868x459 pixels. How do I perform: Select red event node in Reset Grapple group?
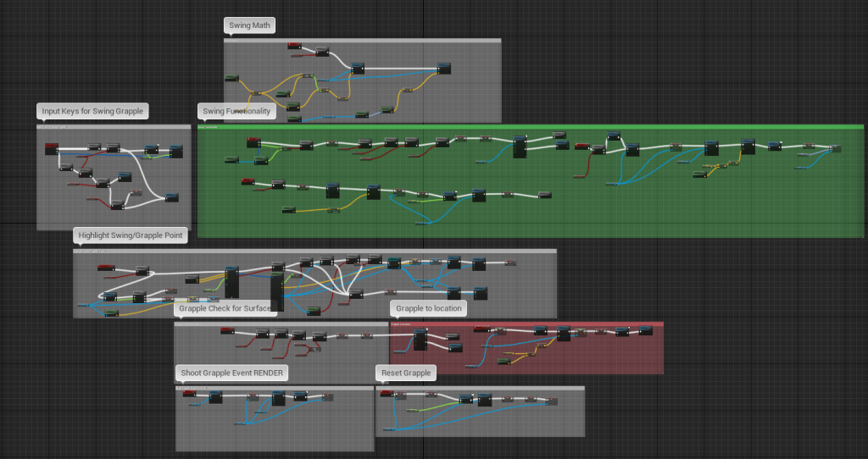pos(387,393)
